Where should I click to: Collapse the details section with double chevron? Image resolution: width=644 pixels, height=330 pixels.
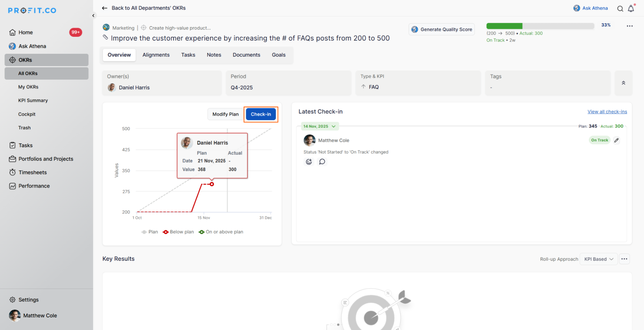pos(623,83)
